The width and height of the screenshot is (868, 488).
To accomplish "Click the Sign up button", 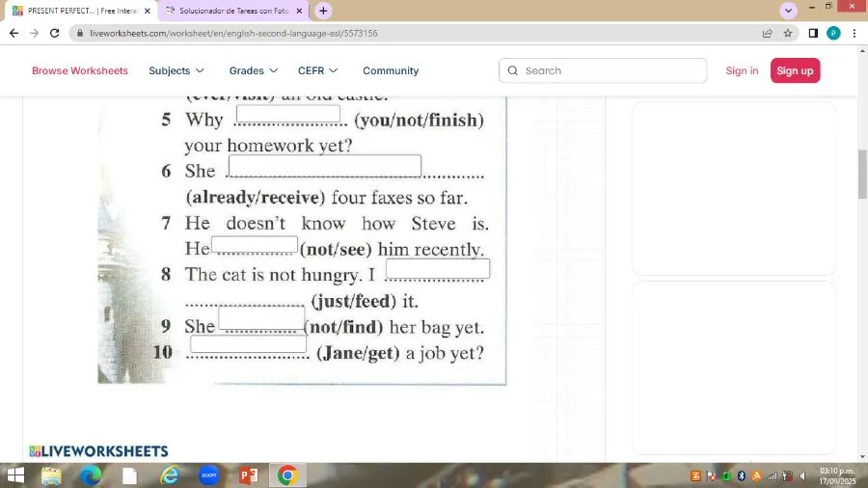I will (x=795, y=70).
